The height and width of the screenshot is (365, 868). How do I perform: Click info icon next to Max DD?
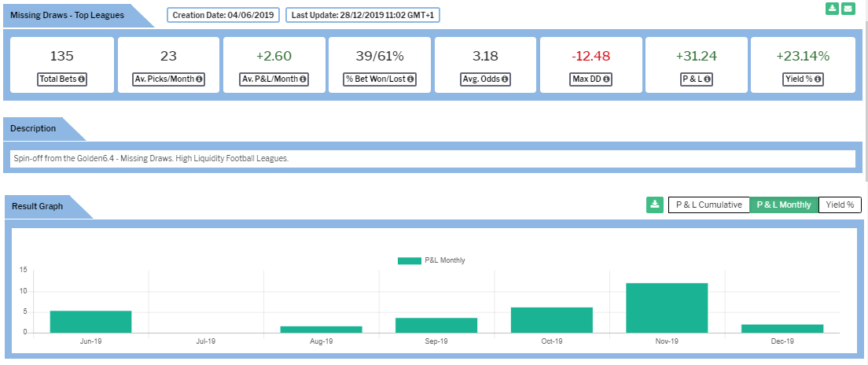(606, 79)
